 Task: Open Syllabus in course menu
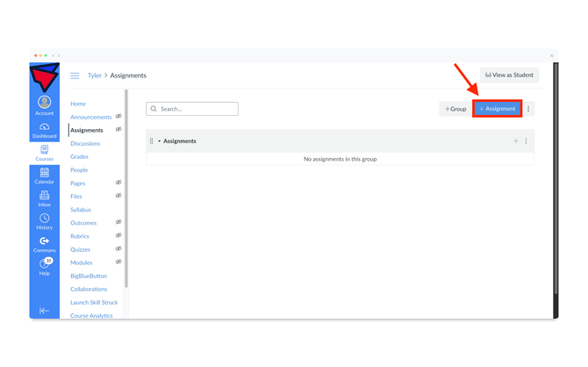tap(81, 210)
